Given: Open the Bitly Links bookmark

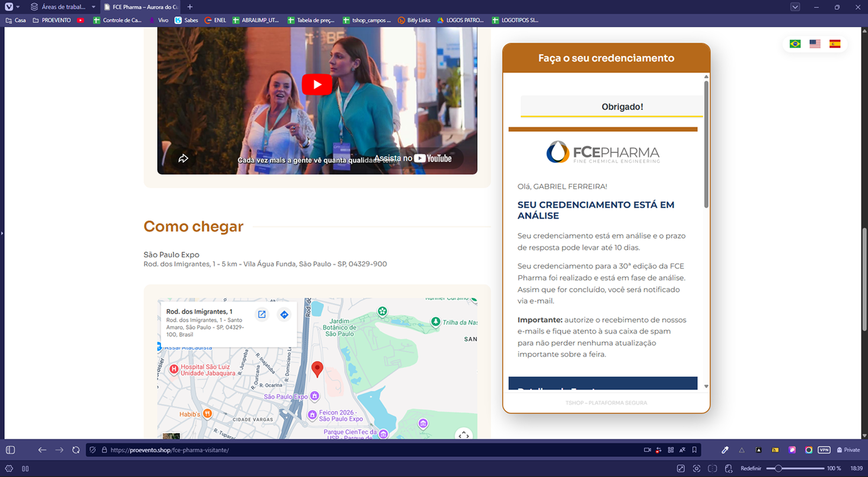Looking at the screenshot, I should [x=414, y=21].
